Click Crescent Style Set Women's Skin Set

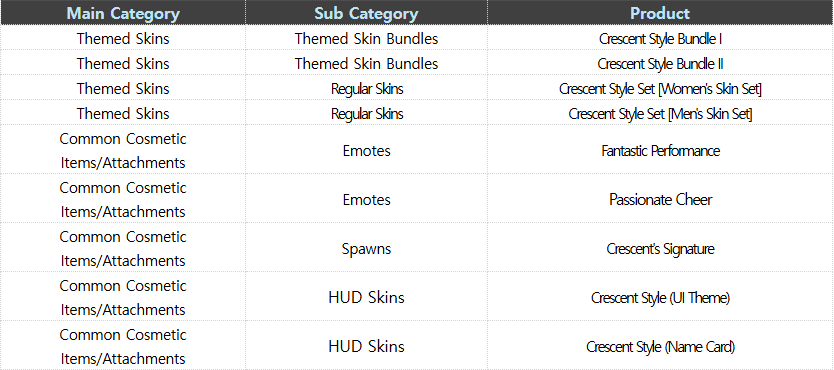click(660, 88)
